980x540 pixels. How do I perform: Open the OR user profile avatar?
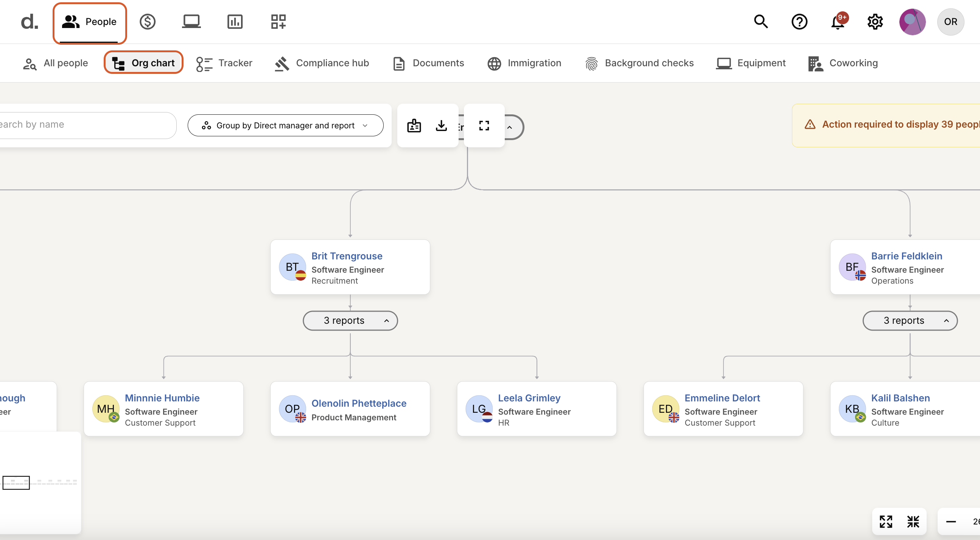click(x=950, y=22)
